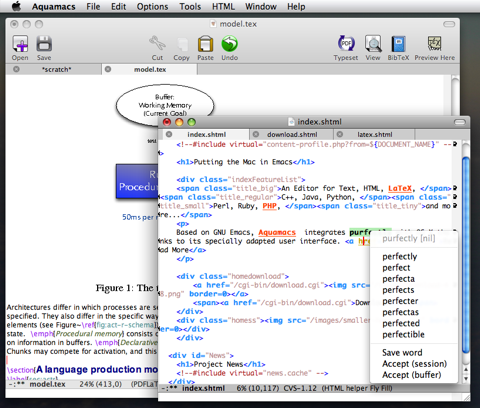Click the Preview Here icon
The height and width of the screenshot is (408, 480).
[434, 44]
